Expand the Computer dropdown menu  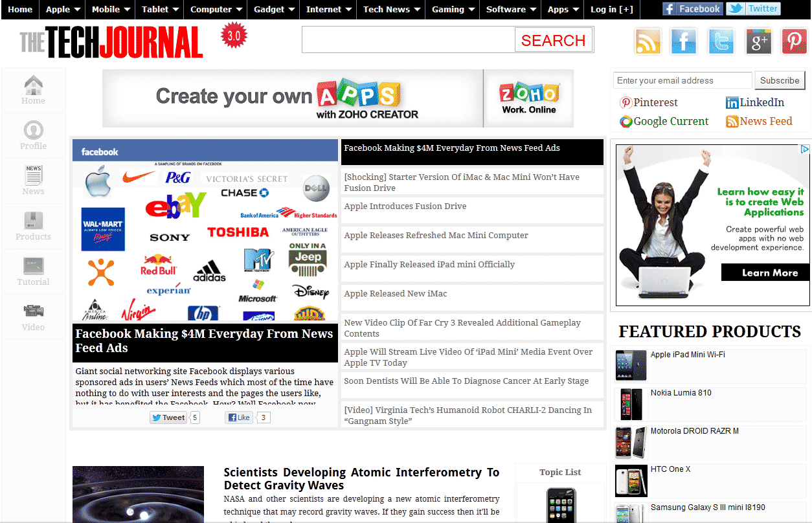click(216, 9)
